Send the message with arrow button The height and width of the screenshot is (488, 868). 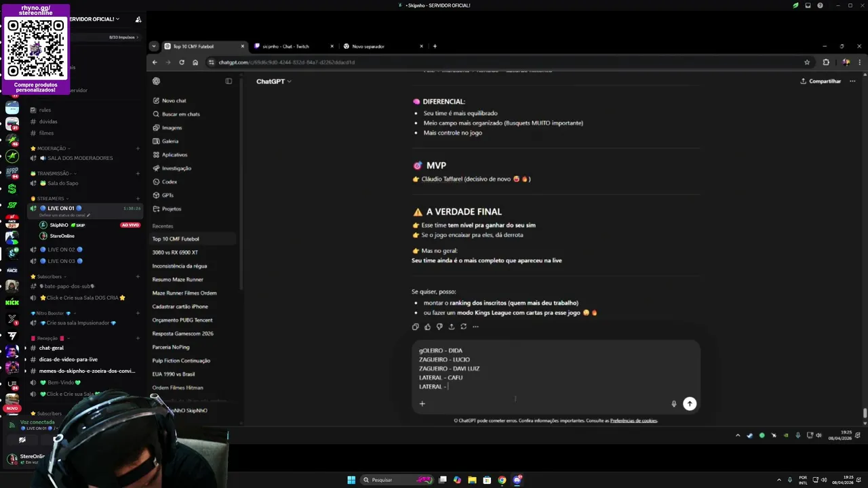click(x=690, y=404)
